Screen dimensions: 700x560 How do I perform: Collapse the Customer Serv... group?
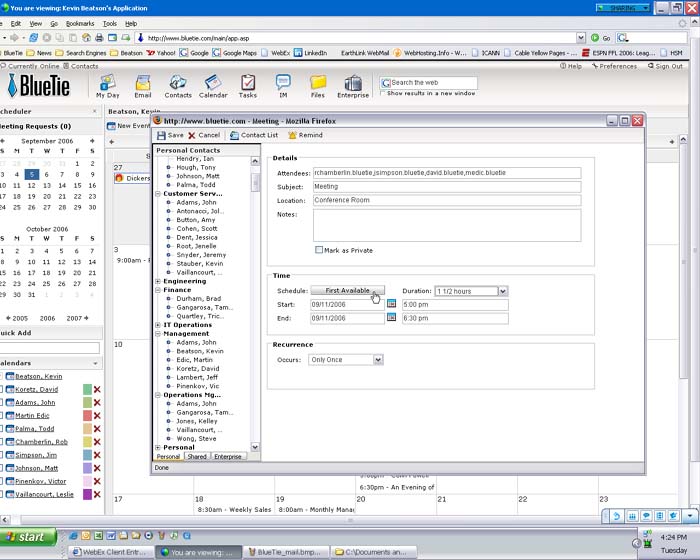(x=158, y=194)
